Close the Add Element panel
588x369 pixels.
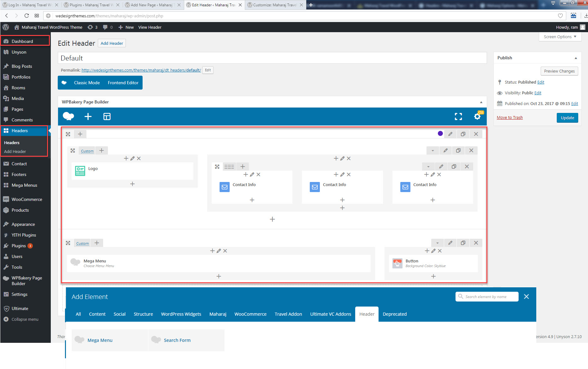[x=526, y=296]
